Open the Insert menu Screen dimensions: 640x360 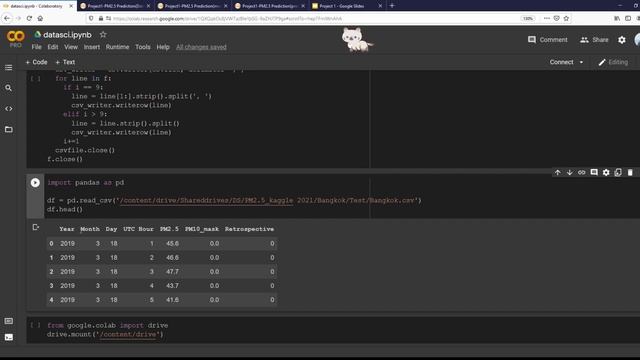coord(92,47)
